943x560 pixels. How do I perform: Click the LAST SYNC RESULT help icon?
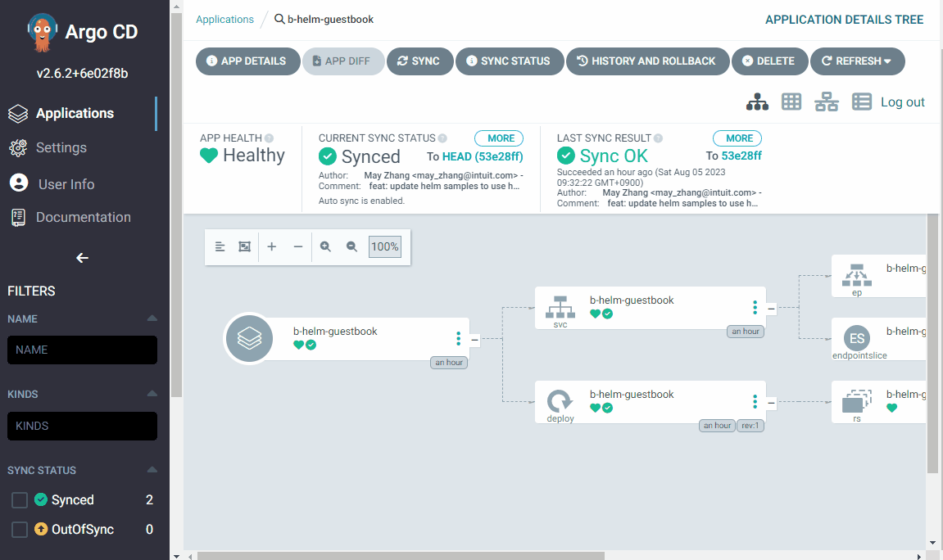pyautogui.click(x=659, y=138)
